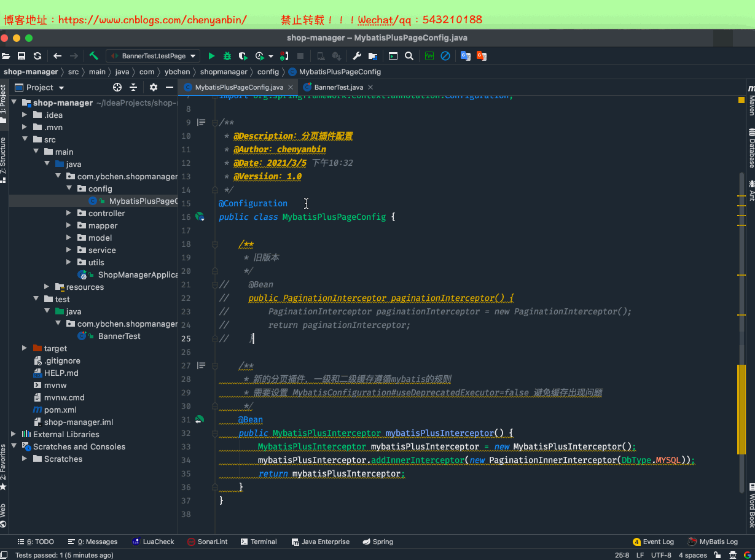The height and width of the screenshot is (560, 755).
Task: Collapse the config package
Action: click(69, 189)
